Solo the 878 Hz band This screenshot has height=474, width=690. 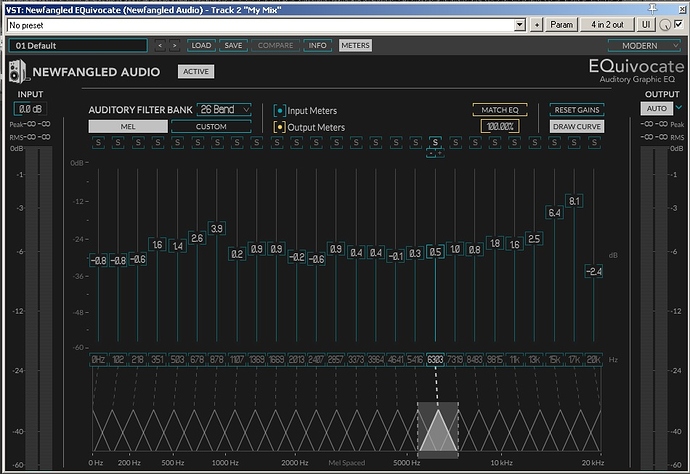(x=217, y=143)
